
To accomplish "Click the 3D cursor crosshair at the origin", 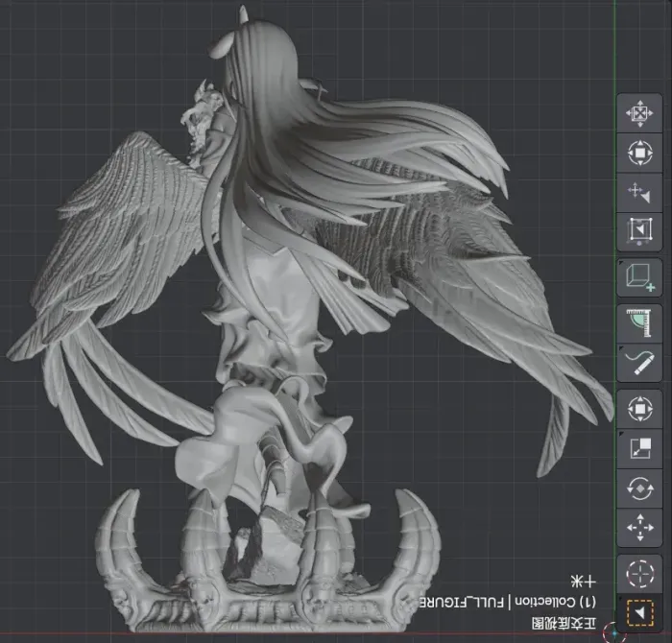I will (614, 633).
